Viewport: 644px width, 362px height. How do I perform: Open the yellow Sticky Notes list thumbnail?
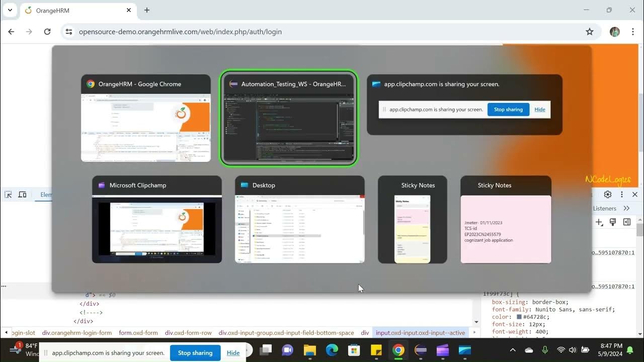point(413,219)
